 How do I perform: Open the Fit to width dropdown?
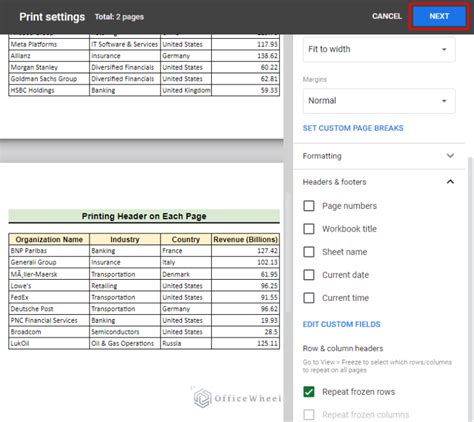[x=379, y=49]
